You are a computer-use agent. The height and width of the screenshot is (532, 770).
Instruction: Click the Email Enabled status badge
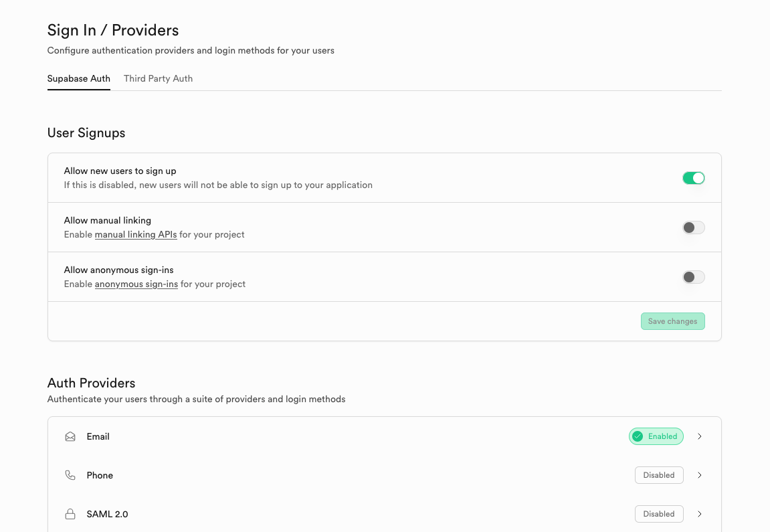pos(656,436)
